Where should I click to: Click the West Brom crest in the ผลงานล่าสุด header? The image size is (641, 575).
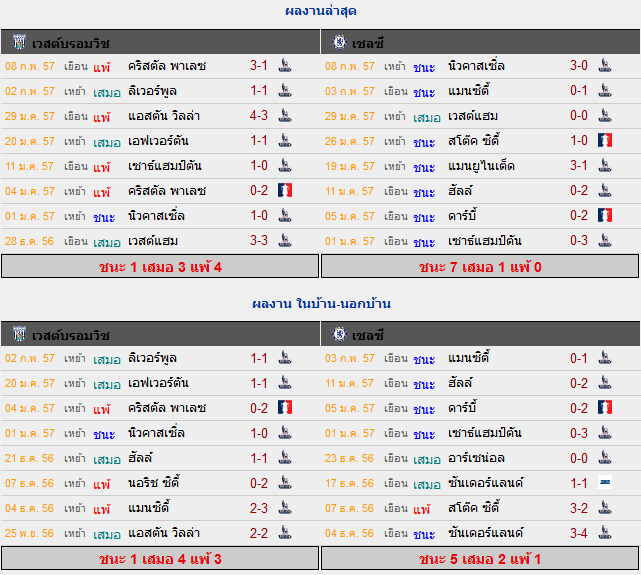19,42
